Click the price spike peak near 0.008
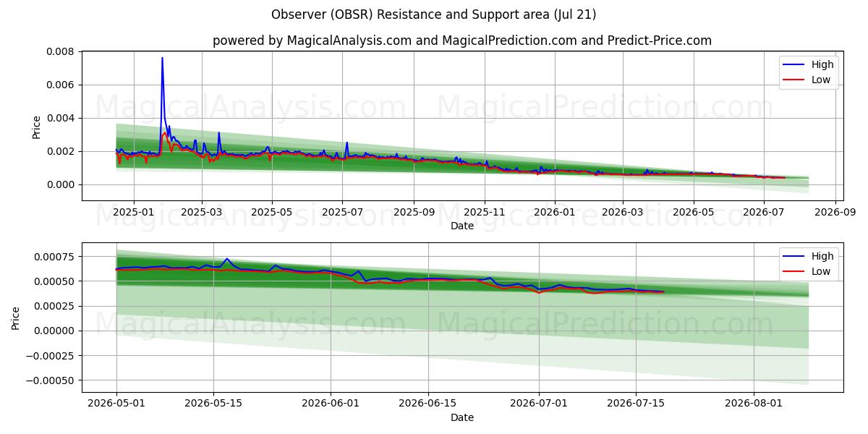868x434 pixels. pos(162,58)
